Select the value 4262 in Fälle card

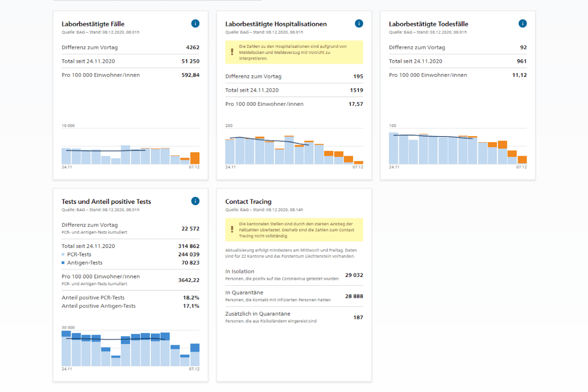tap(193, 48)
